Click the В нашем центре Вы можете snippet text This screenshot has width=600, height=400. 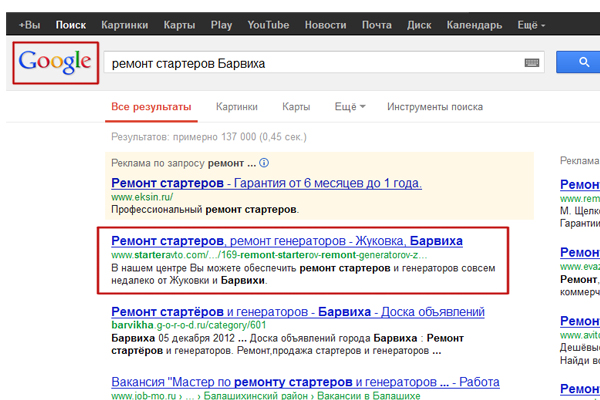tap(303, 274)
